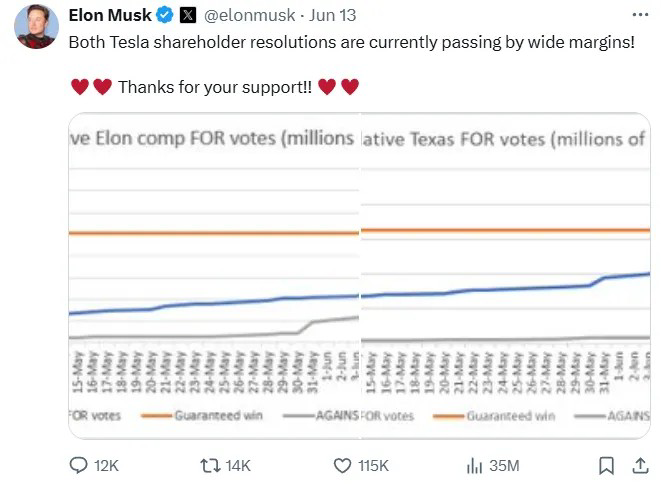The height and width of the screenshot is (484, 661).
Task: Open the more options ellipsis menu
Action: (x=640, y=15)
